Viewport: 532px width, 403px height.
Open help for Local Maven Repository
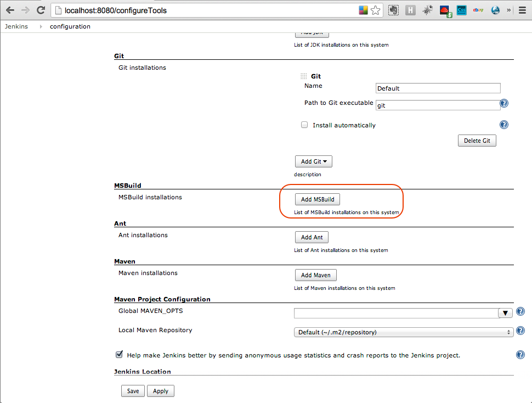520,331
